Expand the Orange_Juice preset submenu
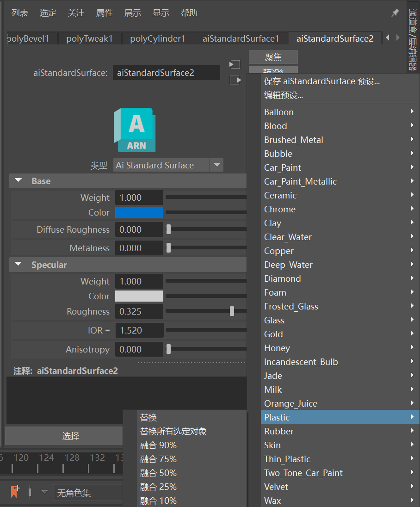420x507 pixels. pos(340,403)
